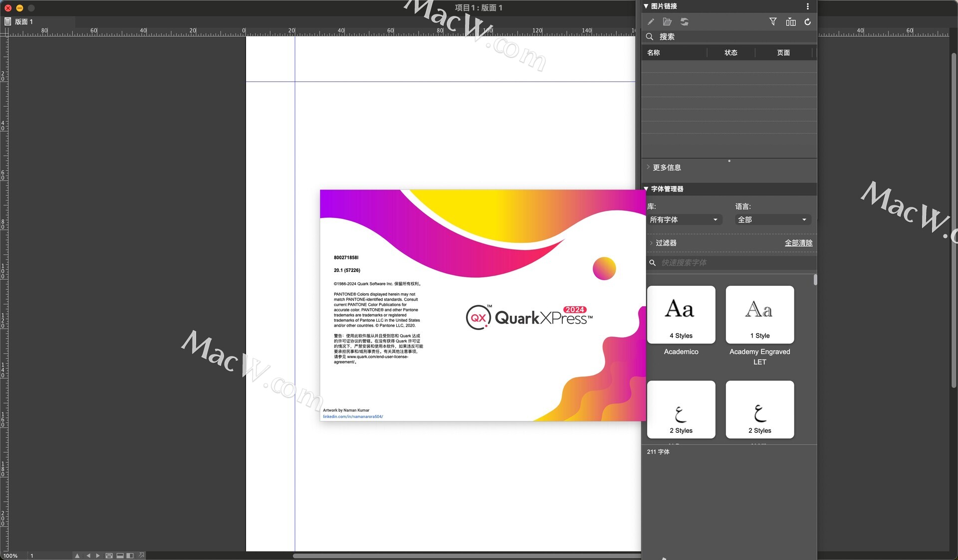Click the '4 Styles' label under Academico
This screenshot has height=560, width=958.
[x=681, y=336]
